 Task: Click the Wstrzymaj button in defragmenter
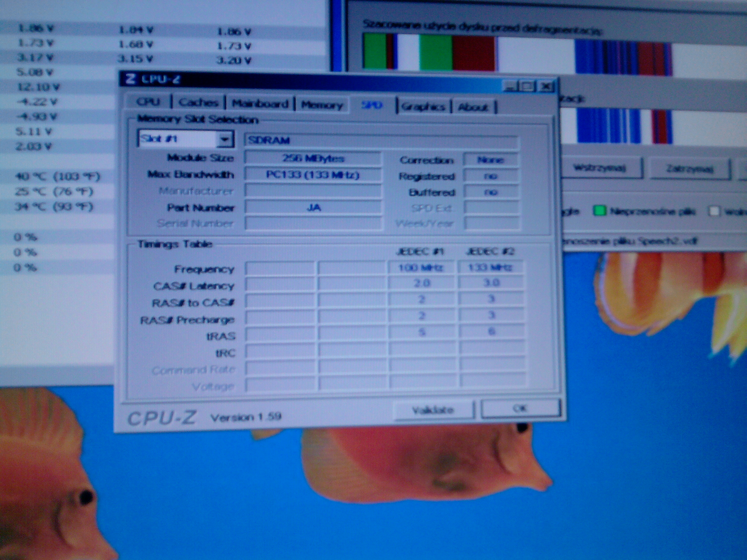click(600, 168)
